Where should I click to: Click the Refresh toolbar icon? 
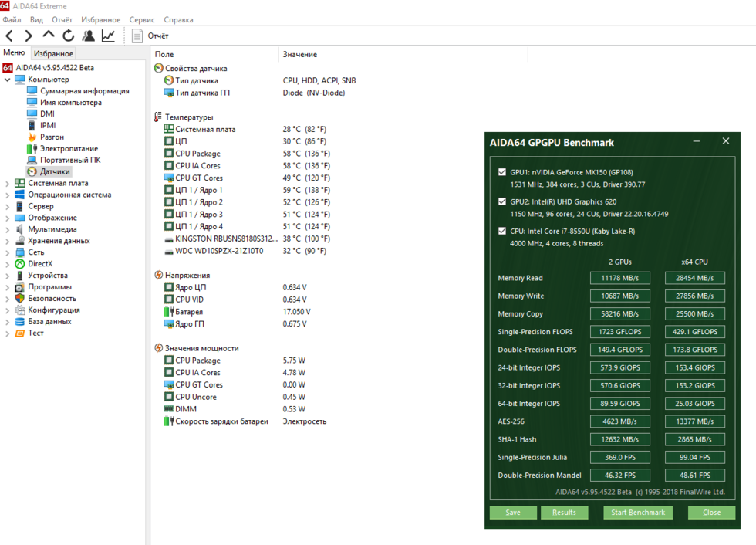69,36
